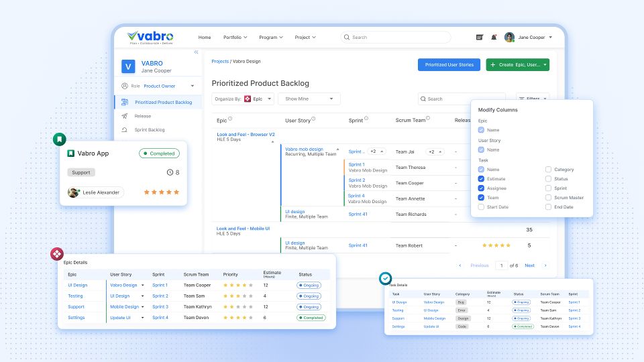Click the Release rocket icon in sidebar
644x362 pixels.
pyautogui.click(x=125, y=116)
